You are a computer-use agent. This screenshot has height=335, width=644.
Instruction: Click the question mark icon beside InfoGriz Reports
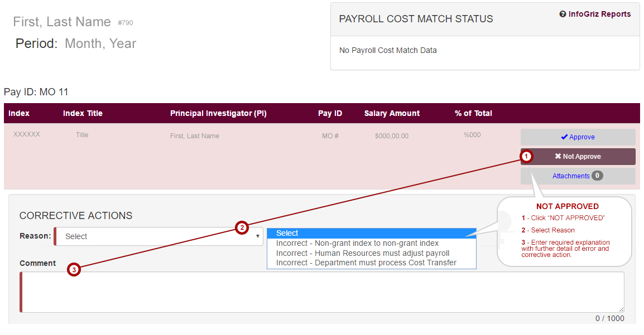tap(563, 14)
